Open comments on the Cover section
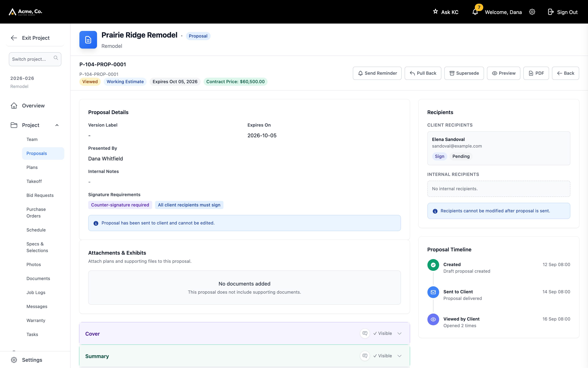The image size is (588, 368). (x=365, y=333)
